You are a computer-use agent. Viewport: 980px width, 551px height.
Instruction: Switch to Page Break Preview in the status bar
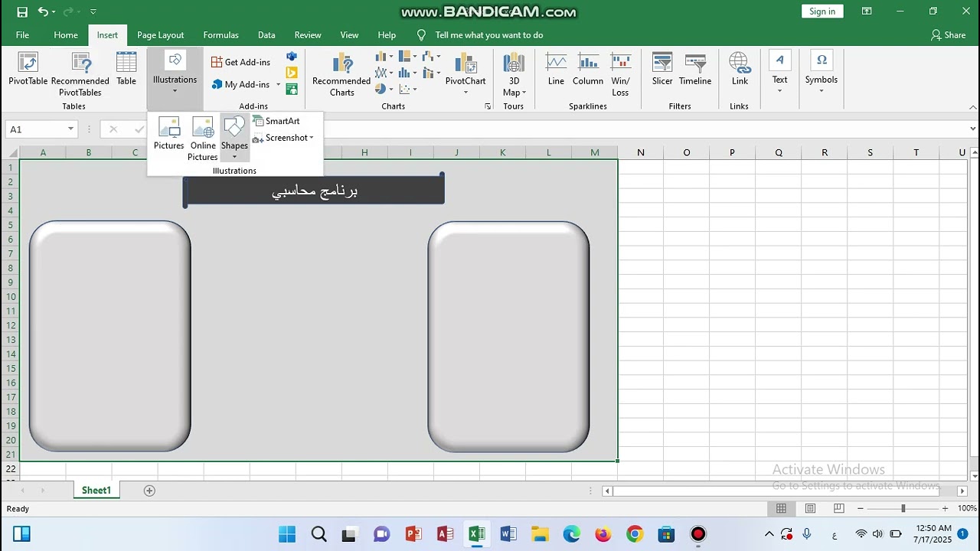tap(839, 508)
